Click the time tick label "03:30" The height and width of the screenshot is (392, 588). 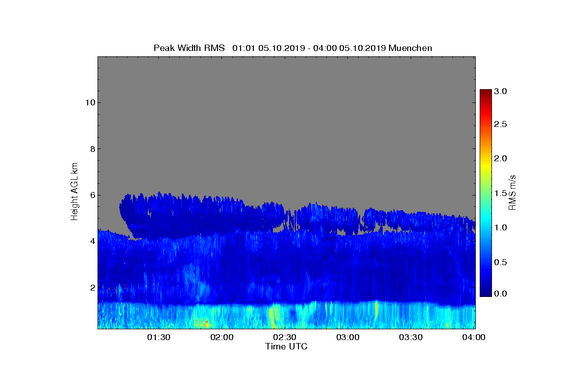pyautogui.click(x=411, y=337)
